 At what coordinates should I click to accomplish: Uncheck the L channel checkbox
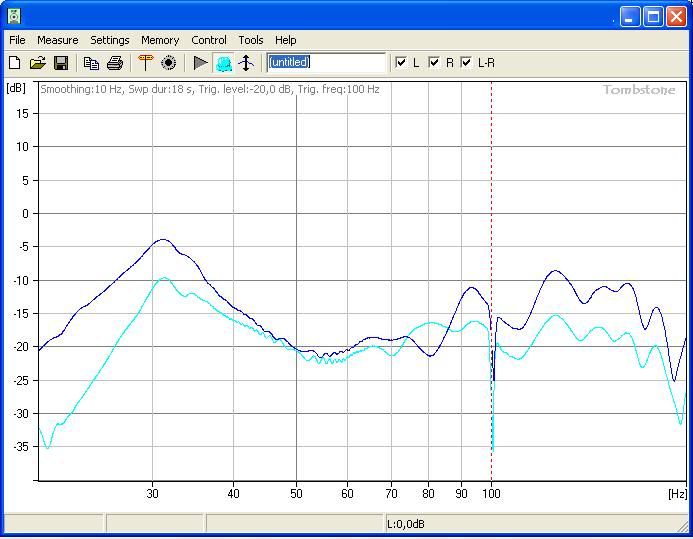point(401,63)
